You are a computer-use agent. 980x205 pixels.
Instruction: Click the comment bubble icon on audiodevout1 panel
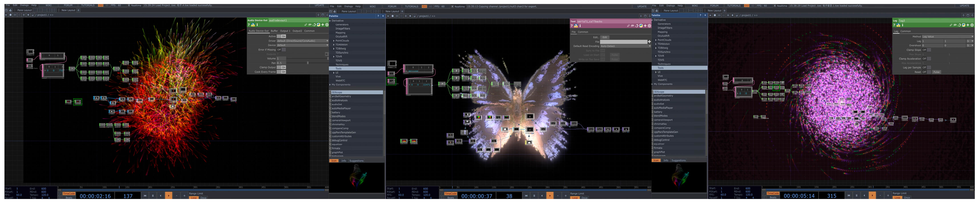(x=310, y=25)
